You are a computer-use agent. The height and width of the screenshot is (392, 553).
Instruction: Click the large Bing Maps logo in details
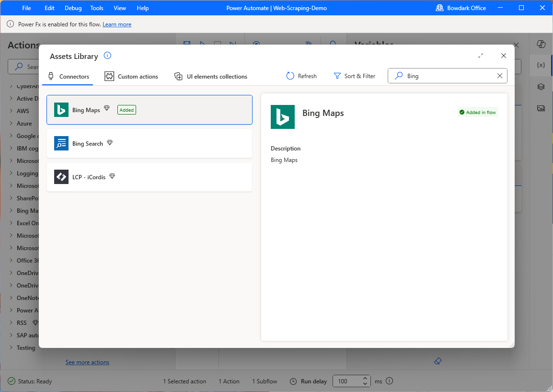point(283,117)
